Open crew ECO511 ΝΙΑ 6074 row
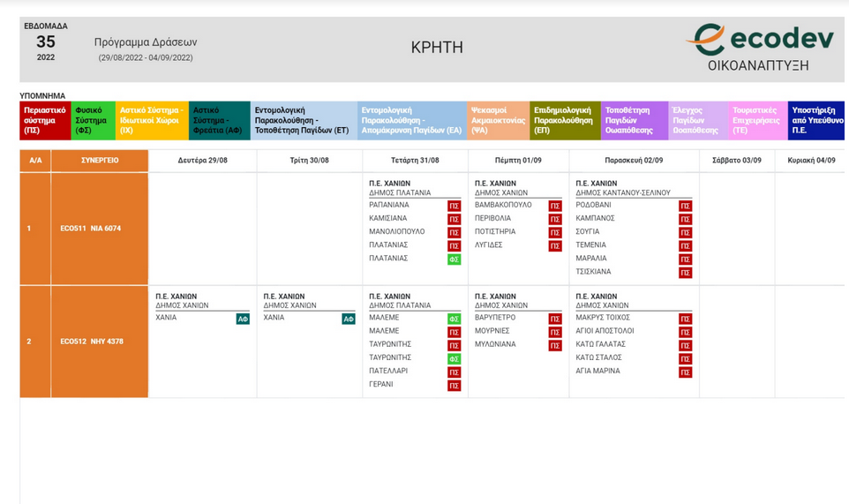 91,229
